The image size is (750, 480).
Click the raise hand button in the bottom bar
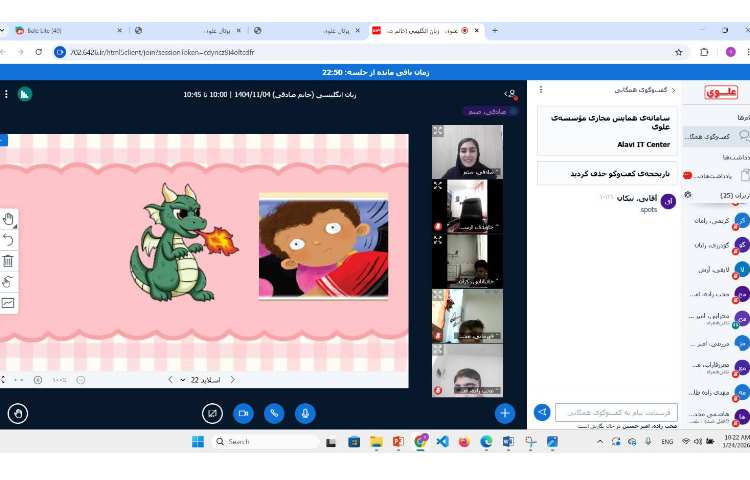(17, 412)
